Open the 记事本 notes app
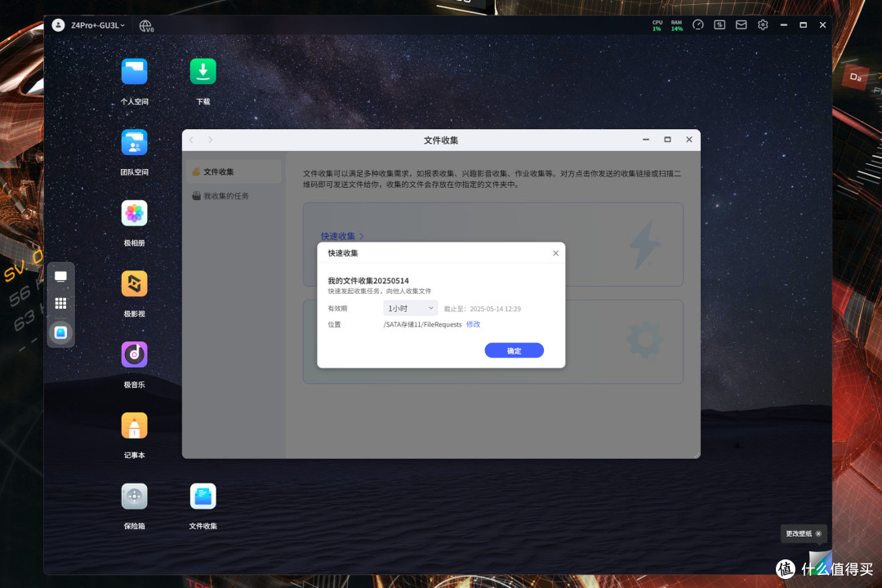The width and height of the screenshot is (882, 588). 134,426
